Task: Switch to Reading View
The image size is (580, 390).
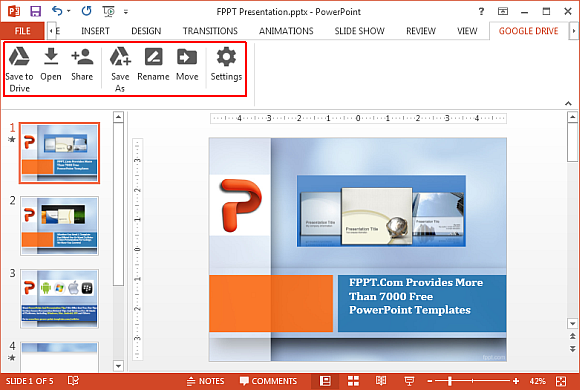Action: point(381,381)
